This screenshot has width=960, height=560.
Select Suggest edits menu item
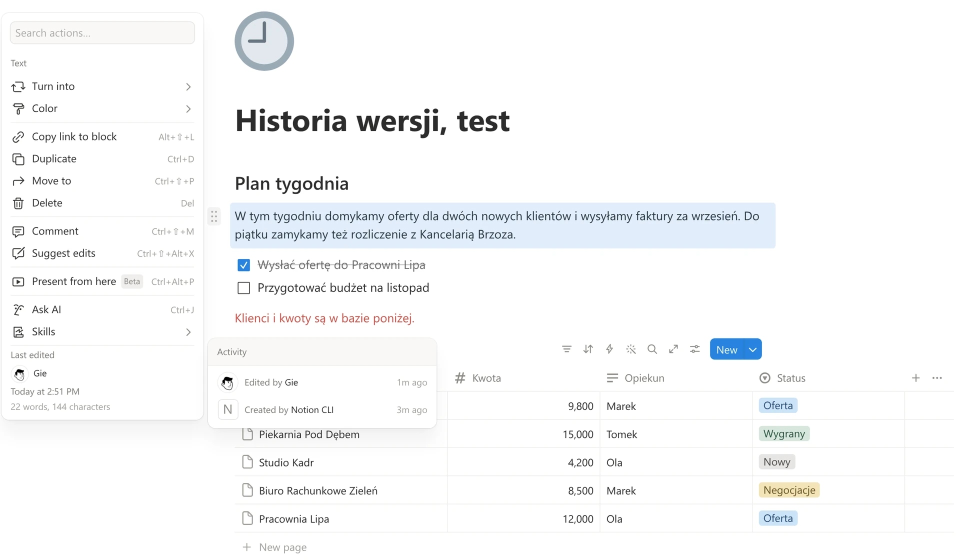102,253
